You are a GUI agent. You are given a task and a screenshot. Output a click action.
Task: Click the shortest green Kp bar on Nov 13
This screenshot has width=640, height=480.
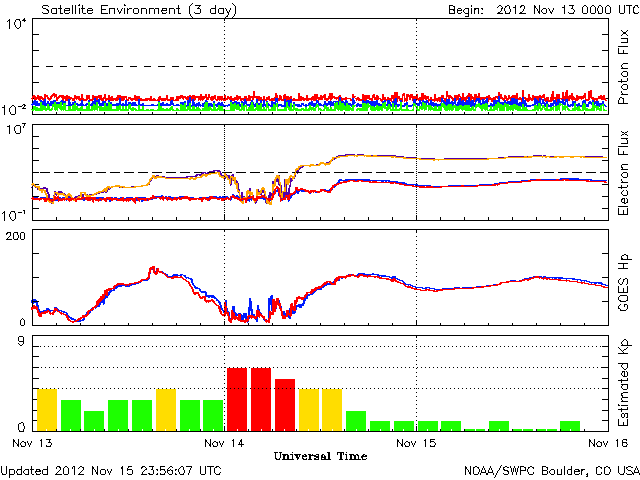tap(94, 421)
